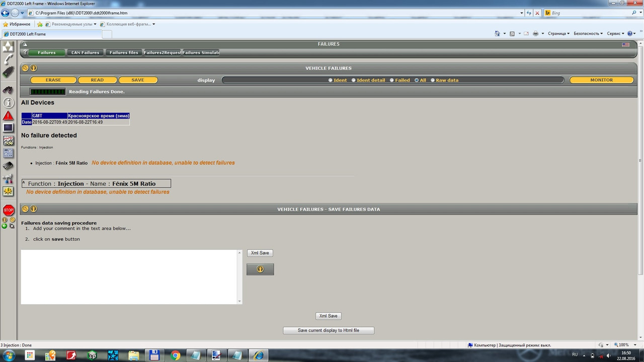Switch to the Failures files tab
The width and height of the screenshot is (644, 362).
pos(124,52)
